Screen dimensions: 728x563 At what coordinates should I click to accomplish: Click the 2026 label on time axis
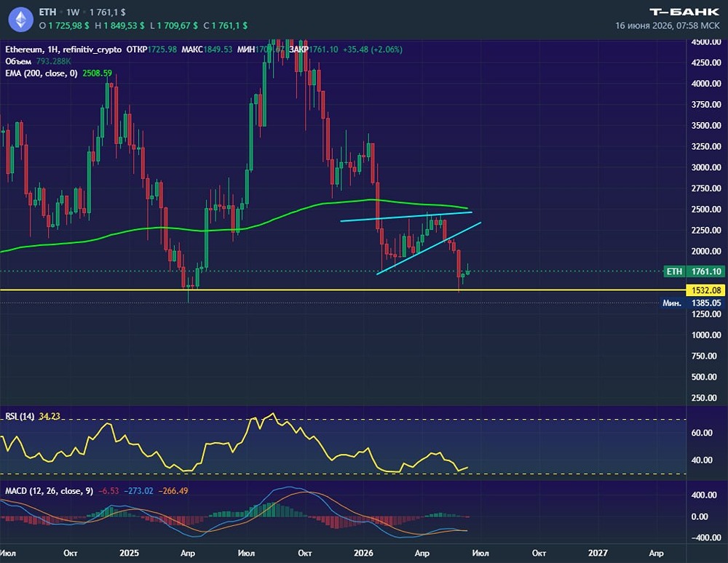point(363,553)
